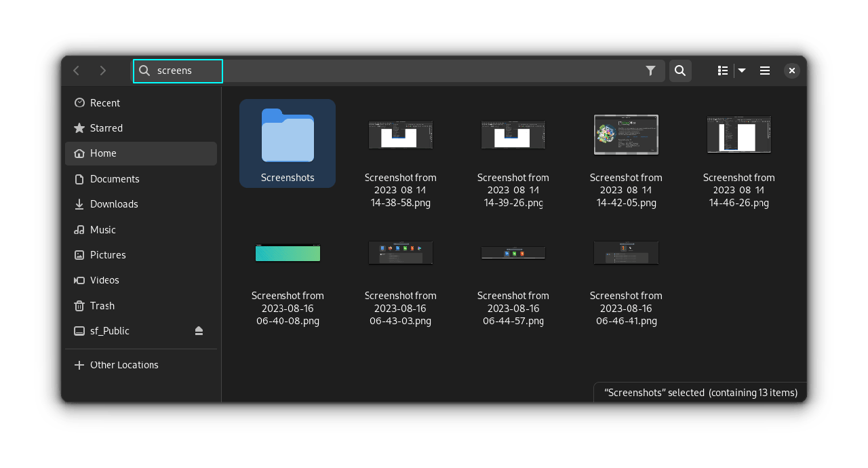Screen dimensions: 868x468
Task: Go forward with the next arrow
Action: [x=103, y=71]
